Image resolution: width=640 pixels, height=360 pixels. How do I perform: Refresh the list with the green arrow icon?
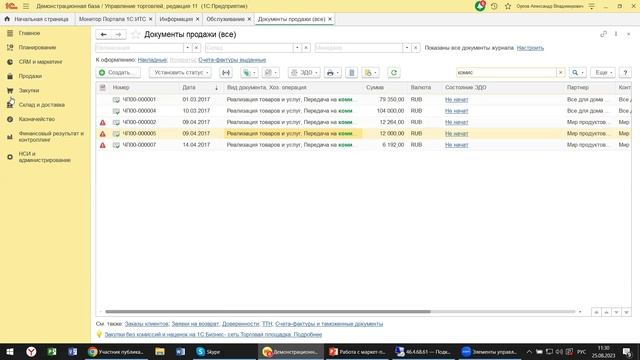[394, 73]
